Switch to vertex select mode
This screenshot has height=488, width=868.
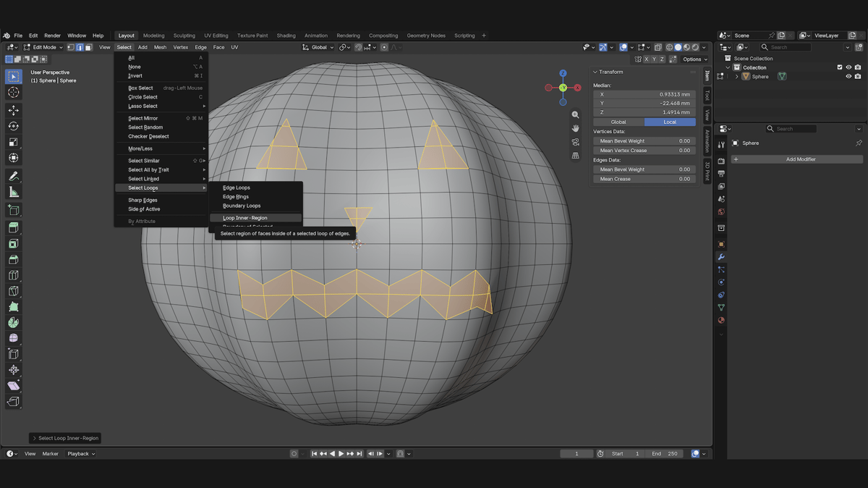pos(71,47)
